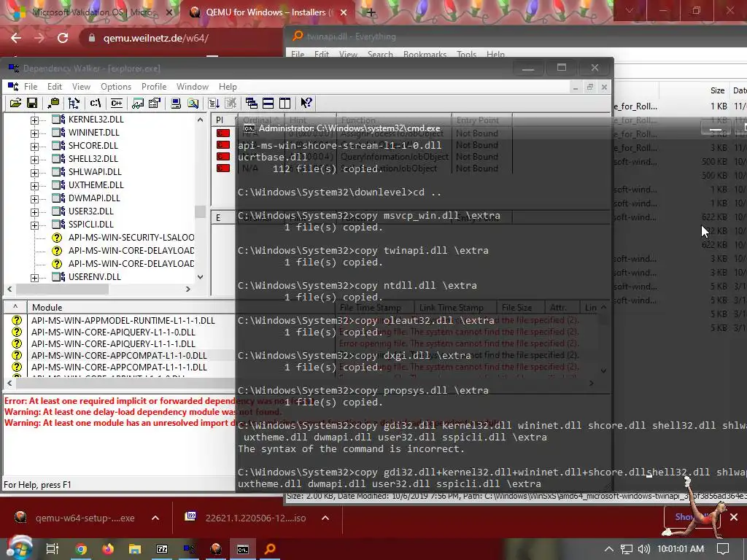
Task: Click the volume speaker tray icon
Action: tap(643, 549)
